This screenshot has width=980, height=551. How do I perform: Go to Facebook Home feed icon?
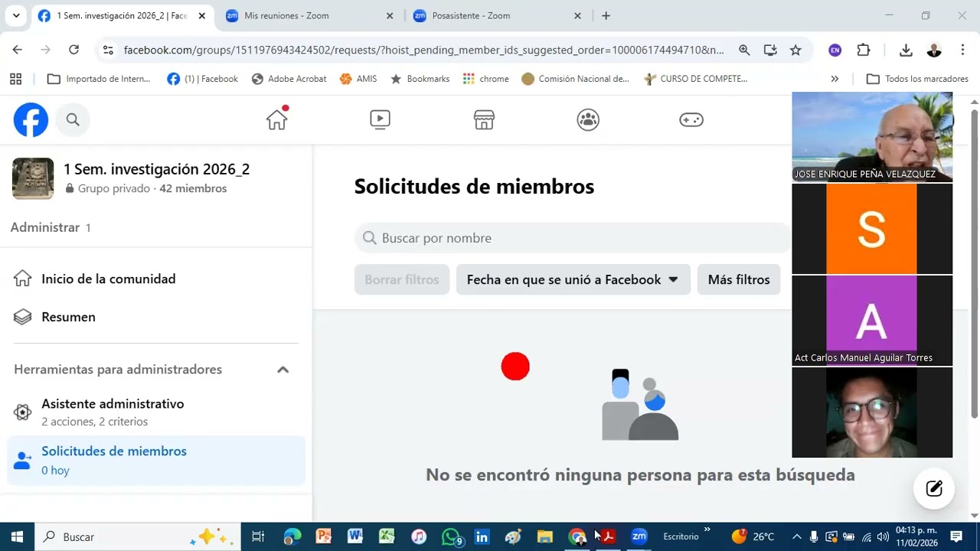tap(276, 119)
